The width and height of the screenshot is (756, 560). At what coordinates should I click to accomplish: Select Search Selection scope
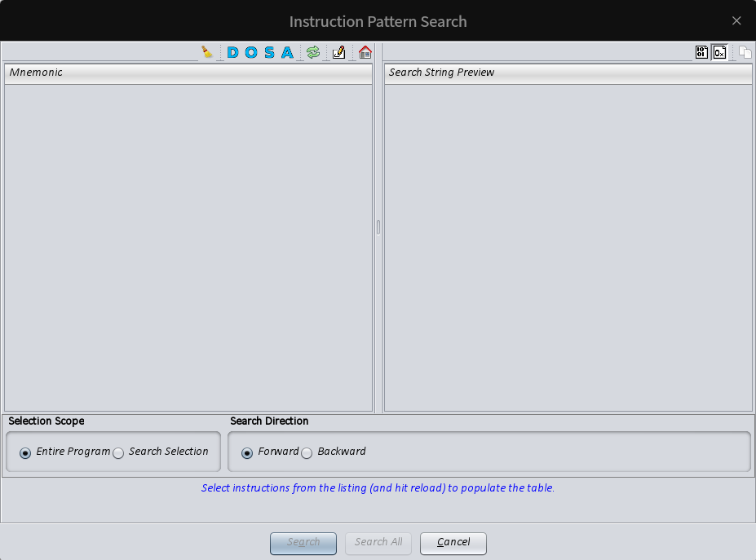click(161, 452)
